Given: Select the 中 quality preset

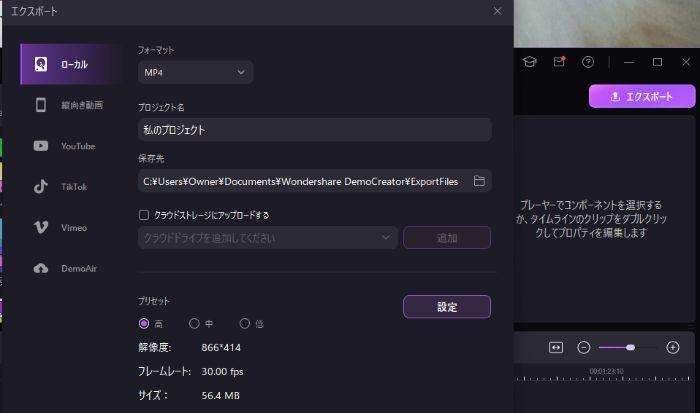Looking at the screenshot, I should [x=194, y=323].
